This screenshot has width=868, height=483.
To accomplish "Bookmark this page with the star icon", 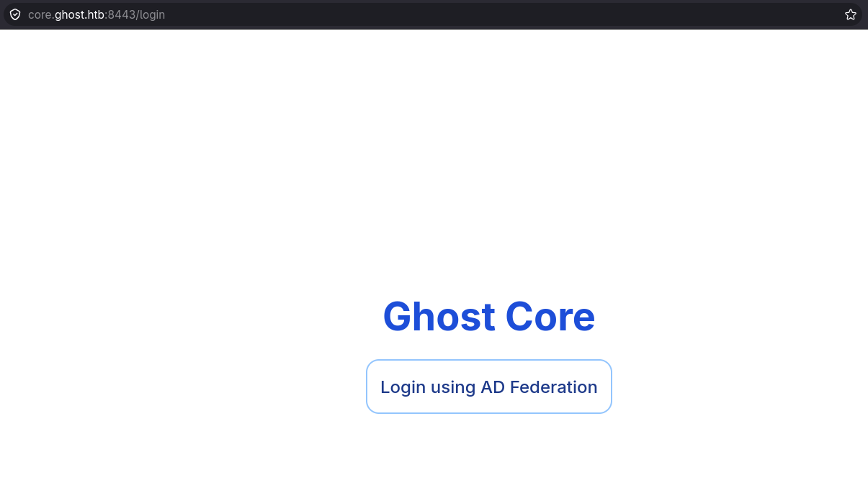I will pos(850,14).
